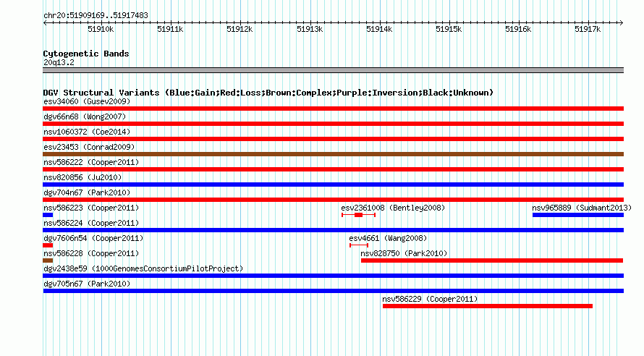The height and width of the screenshot is (356, 644).
Task: Select the blue dgv705n67 gain bar
Action: pos(333,291)
